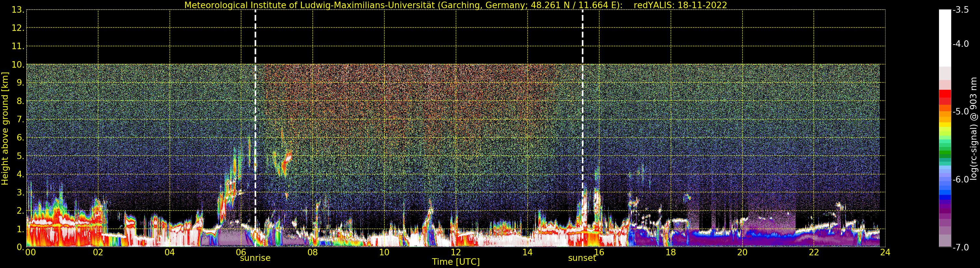980x268 pixels.
Task: Click the white top section of the colorbar
Action: pyautogui.click(x=945, y=38)
